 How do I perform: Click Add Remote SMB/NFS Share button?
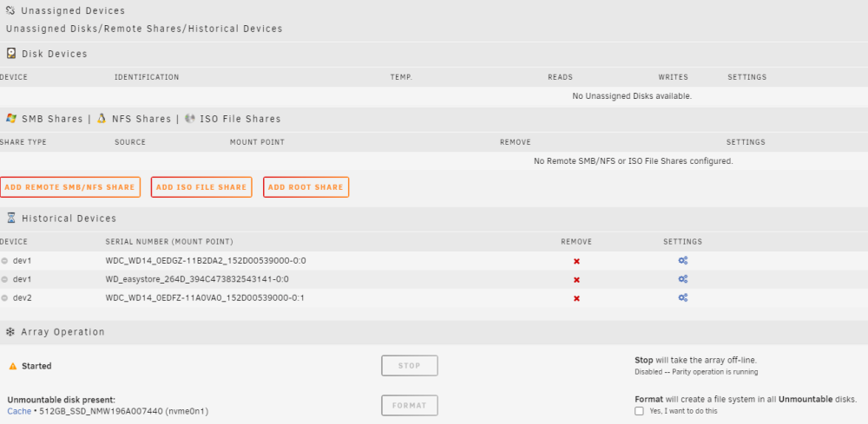pyautogui.click(x=69, y=187)
